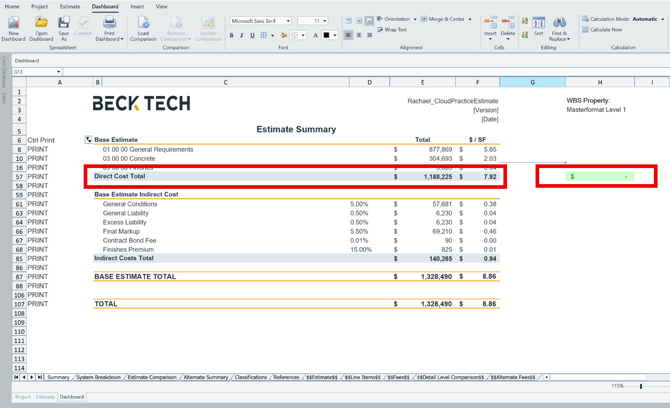This screenshot has height=408, width=670.
Task: Toggle bold formatting
Action: click(232, 35)
